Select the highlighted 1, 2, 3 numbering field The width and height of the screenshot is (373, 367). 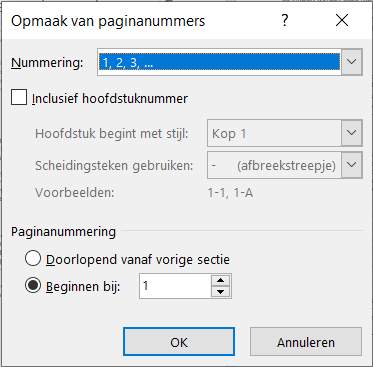click(x=219, y=62)
